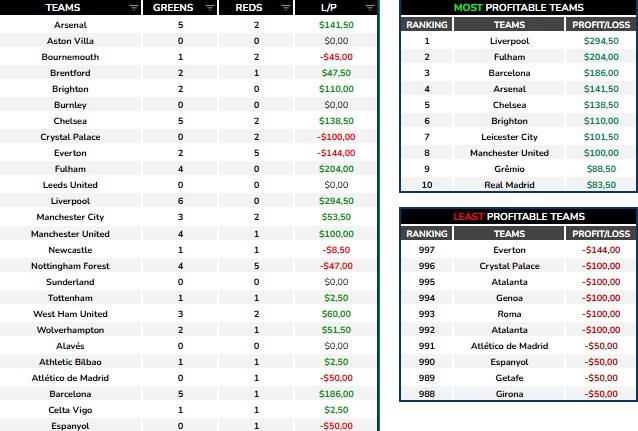Click the RANKING header of most profitable table
This screenshot has width=638, height=431.
pyautogui.click(x=426, y=25)
